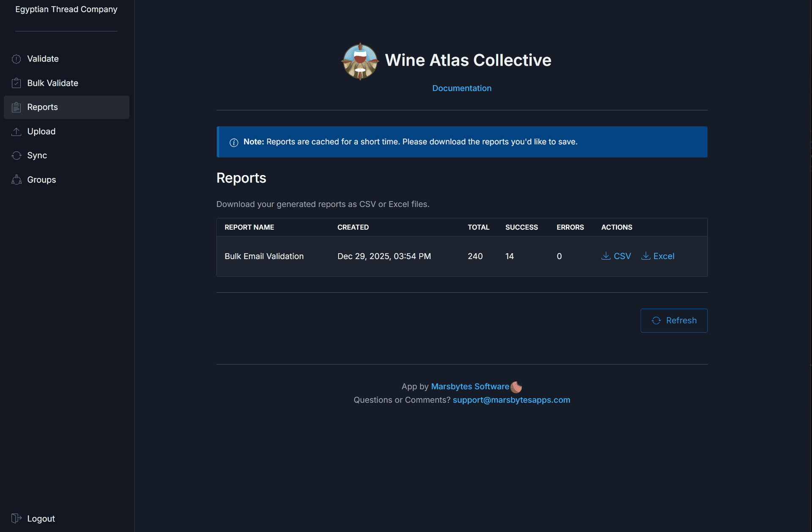Open the Marsbytes Software link
812x532 pixels.
[470, 386]
